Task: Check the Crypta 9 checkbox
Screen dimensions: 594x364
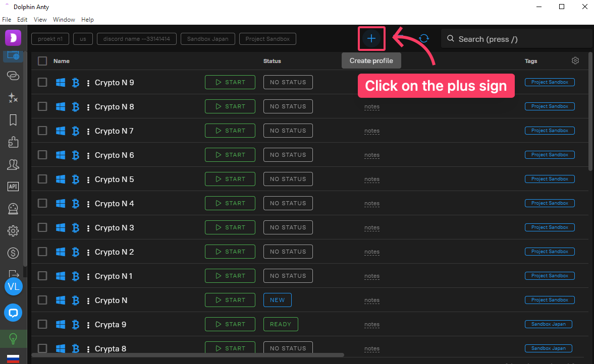Action: (x=42, y=324)
